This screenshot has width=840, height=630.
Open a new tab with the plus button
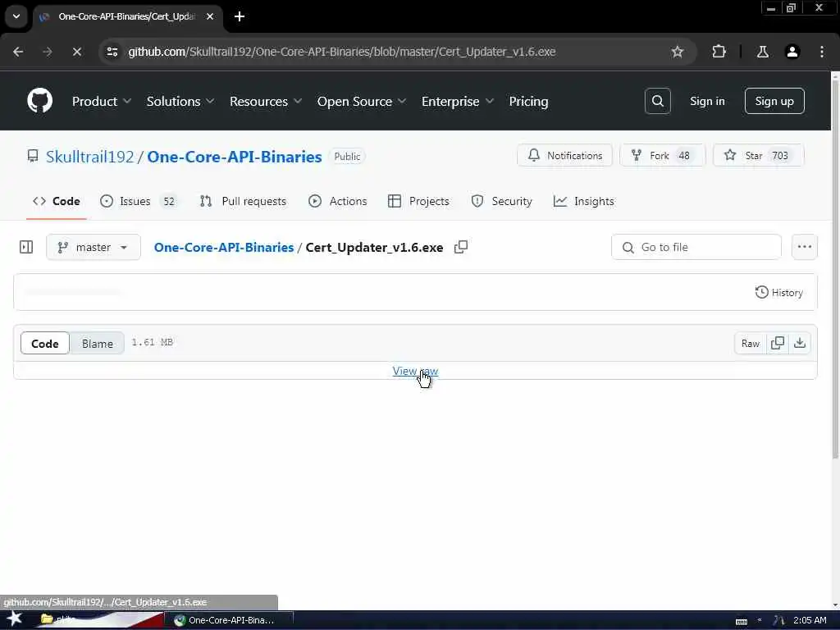click(x=240, y=16)
